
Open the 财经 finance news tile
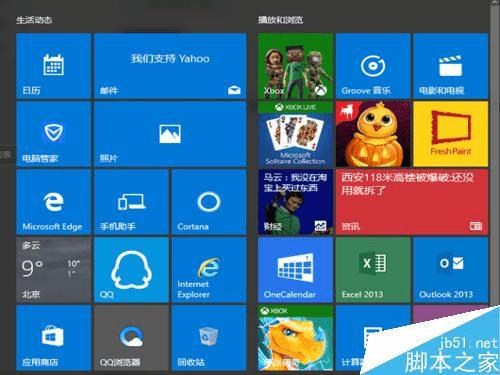click(x=295, y=202)
